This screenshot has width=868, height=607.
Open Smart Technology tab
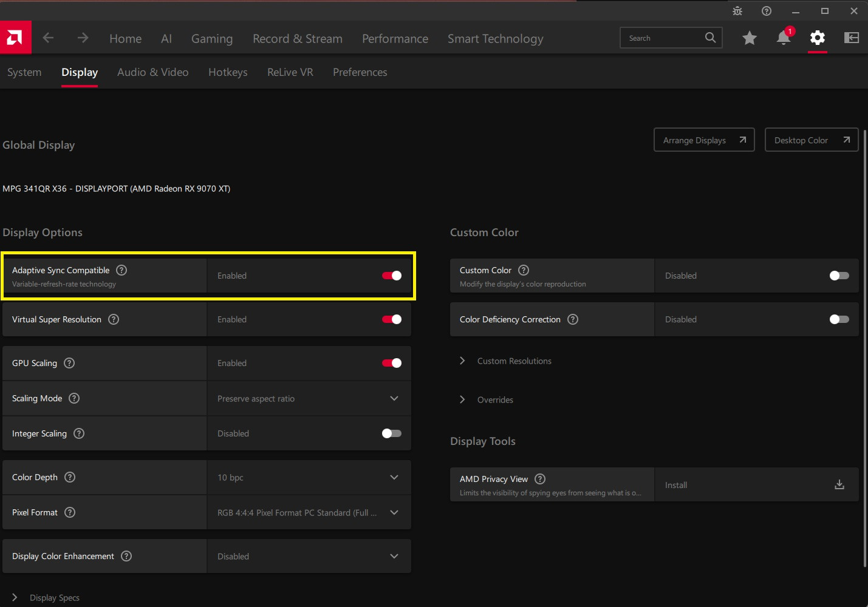point(496,38)
